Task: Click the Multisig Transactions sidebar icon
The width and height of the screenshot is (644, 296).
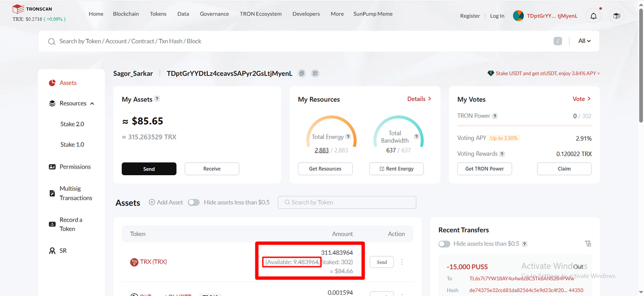Action: point(52,193)
